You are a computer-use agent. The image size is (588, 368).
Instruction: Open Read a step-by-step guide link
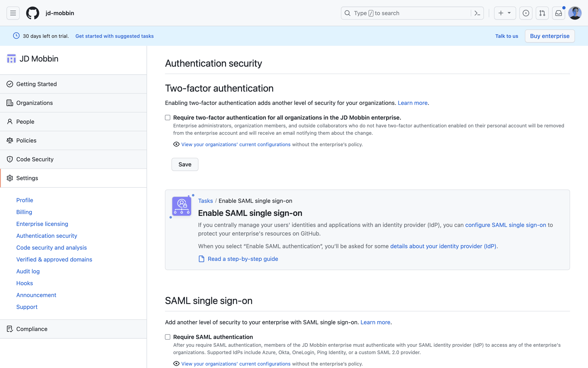click(243, 259)
